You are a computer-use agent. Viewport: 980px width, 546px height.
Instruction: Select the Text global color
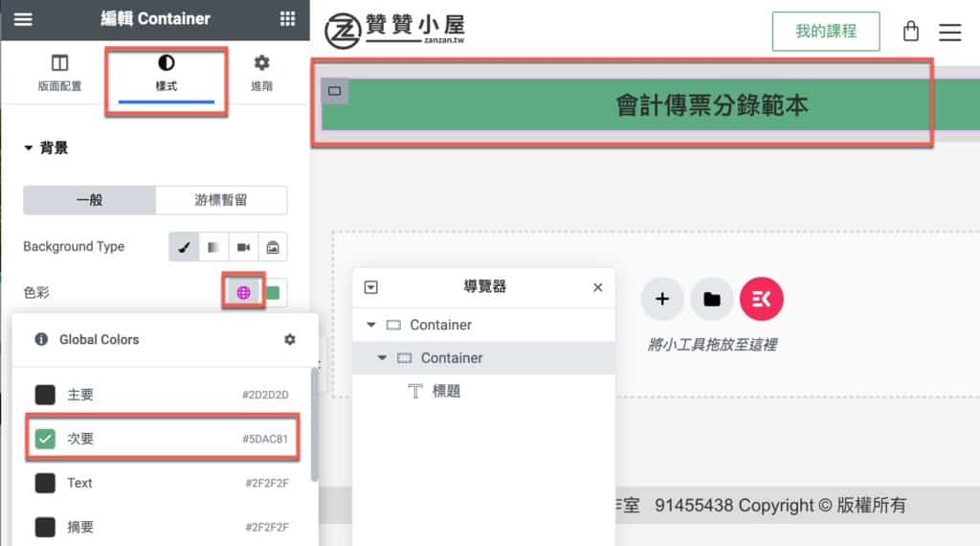(162, 483)
